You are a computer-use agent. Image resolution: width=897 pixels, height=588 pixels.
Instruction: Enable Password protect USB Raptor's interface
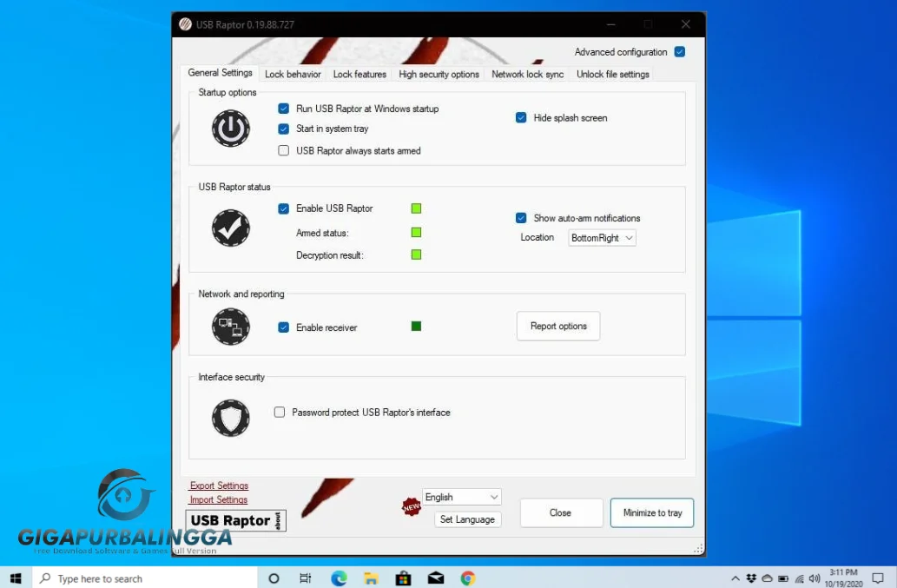[x=279, y=412]
